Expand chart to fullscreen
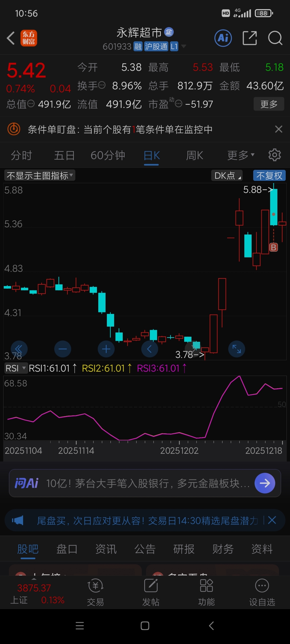Screen dimensions: 290x644 [237, 349]
